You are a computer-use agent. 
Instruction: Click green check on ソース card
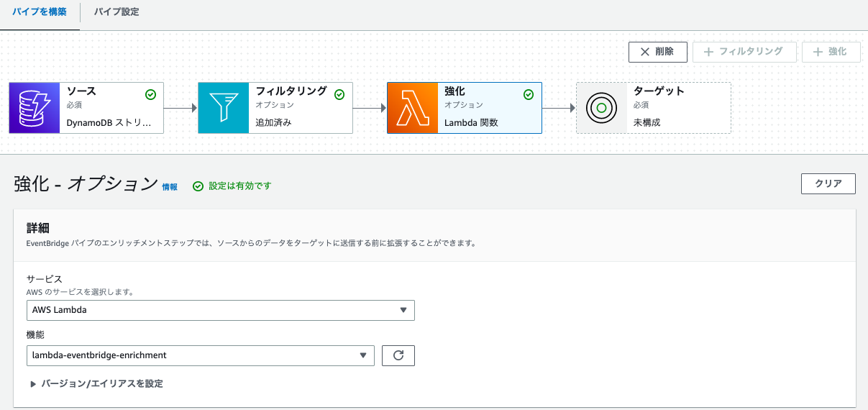tap(150, 94)
